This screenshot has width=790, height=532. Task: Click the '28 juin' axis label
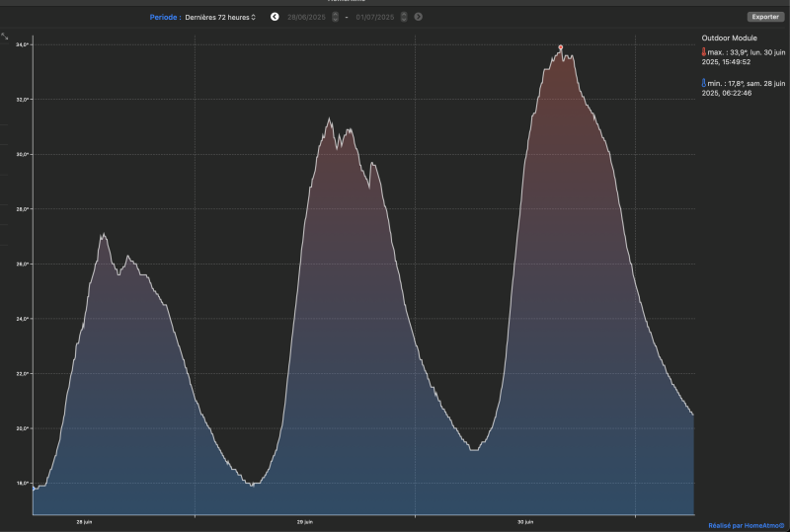point(84,522)
